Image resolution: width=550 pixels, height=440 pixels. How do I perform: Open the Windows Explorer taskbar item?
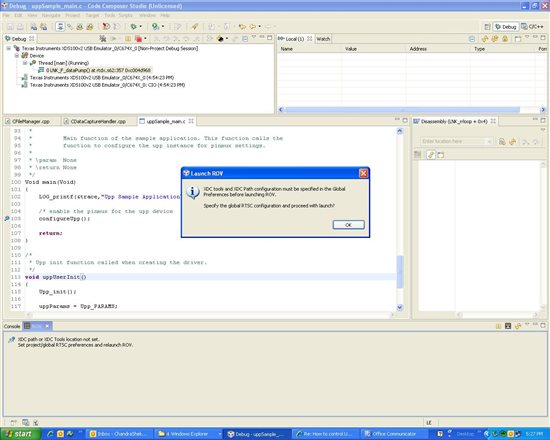pyautogui.click(x=188, y=434)
